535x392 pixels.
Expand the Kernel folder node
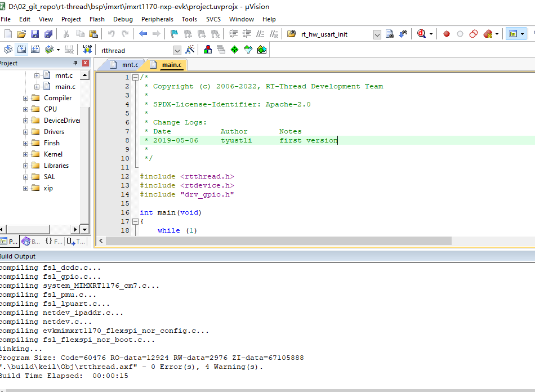(26, 154)
